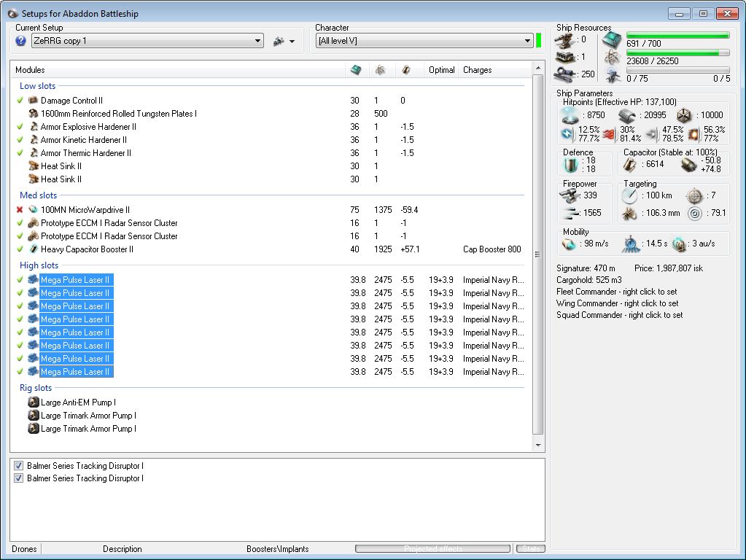Screen dimensions: 746x560
Task: Open the Description tab at the bottom
Action: (123, 549)
